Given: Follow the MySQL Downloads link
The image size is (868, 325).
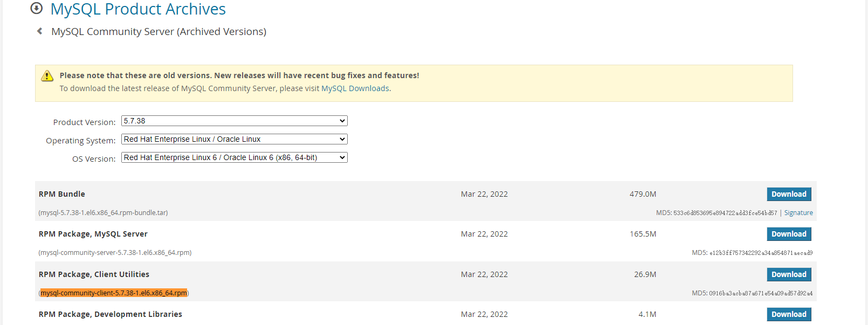Looking at the screenshot, I should [355, 88].
